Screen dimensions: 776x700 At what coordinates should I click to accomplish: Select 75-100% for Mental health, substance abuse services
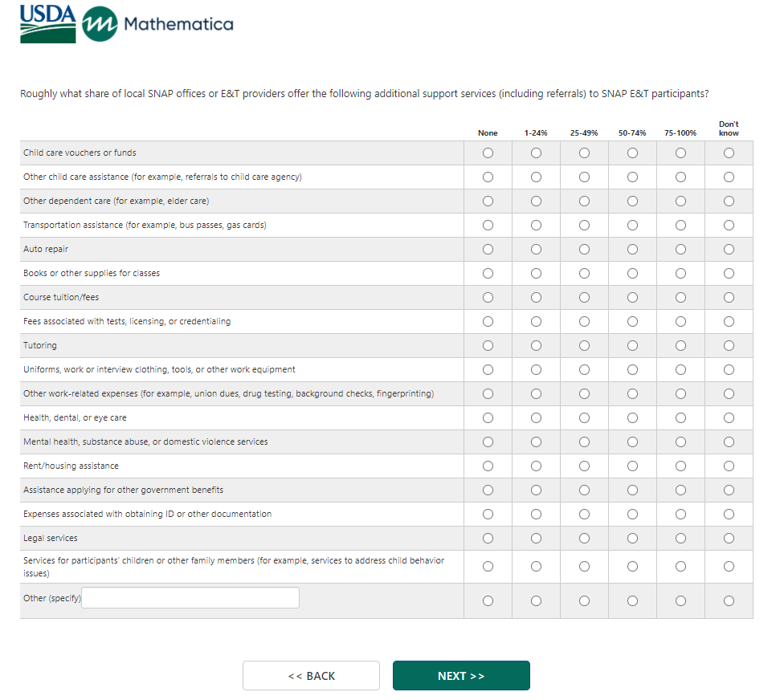click(x=681, y=442)
